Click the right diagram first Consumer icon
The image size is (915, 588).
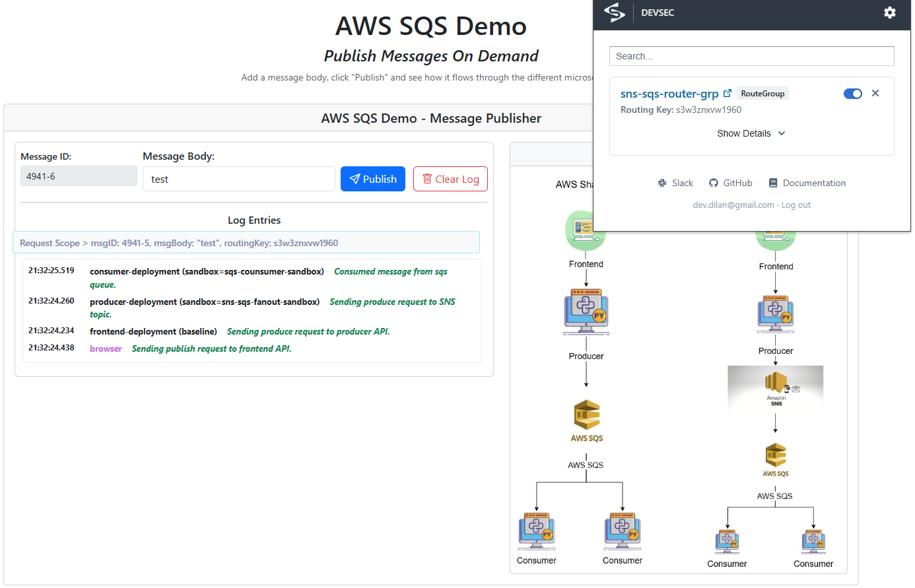(727, 542)
